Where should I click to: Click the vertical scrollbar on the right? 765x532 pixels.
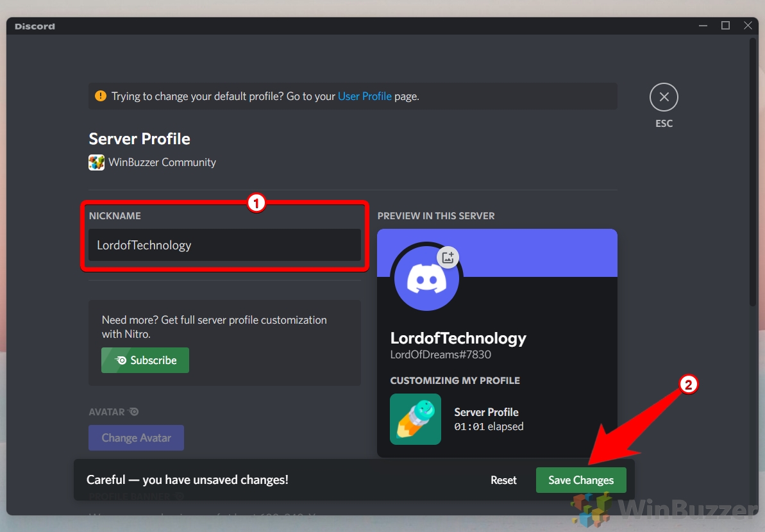753,173
